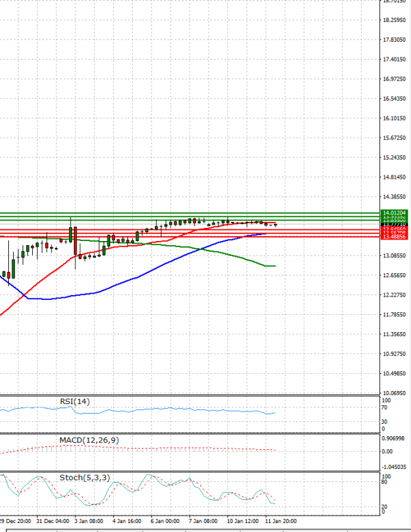The width and height of the screenshot is (411, 532).
Task: Click the 13.08550 price axis label
Action: click(394, 255)
